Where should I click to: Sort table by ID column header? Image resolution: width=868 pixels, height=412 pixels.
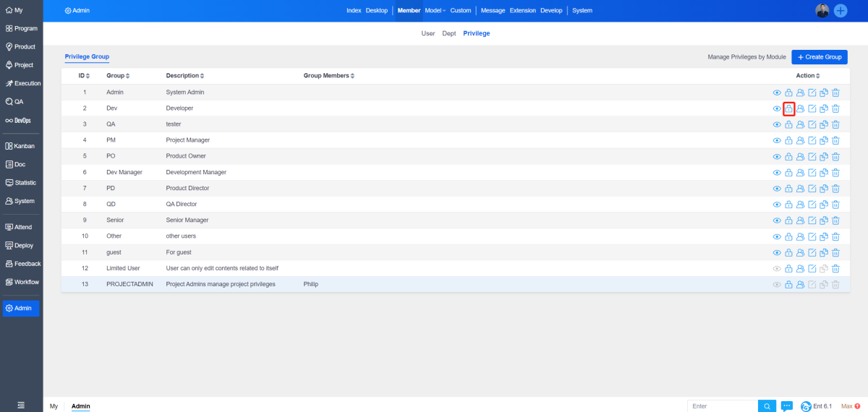click(x=84, y=76)
